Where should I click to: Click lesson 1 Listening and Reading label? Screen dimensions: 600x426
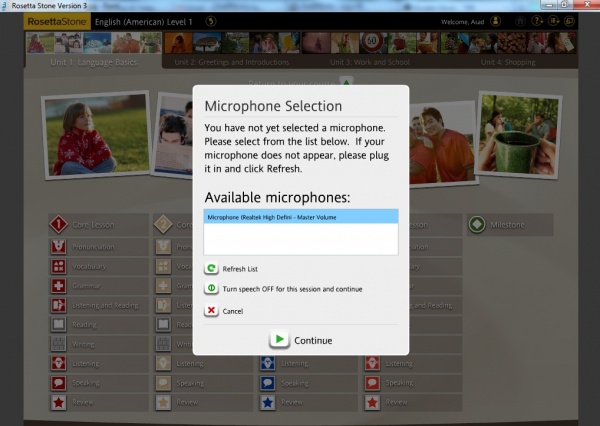[105, 305]
